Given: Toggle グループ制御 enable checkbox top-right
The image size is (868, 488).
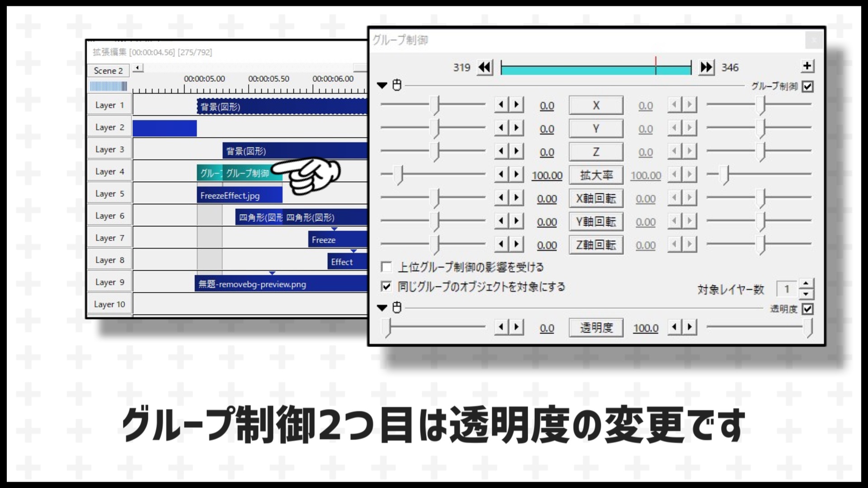Looking at the screenshot, I should [808, 86].
